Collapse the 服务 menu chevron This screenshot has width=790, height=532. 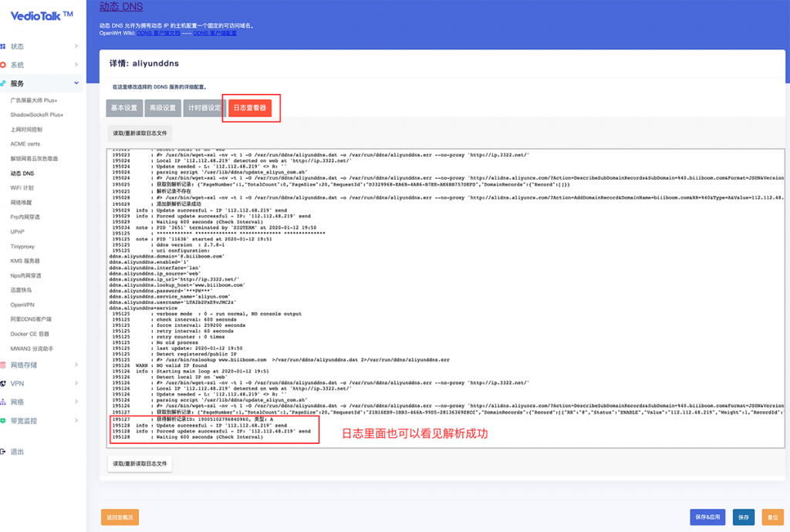click(x=76, y=83)
